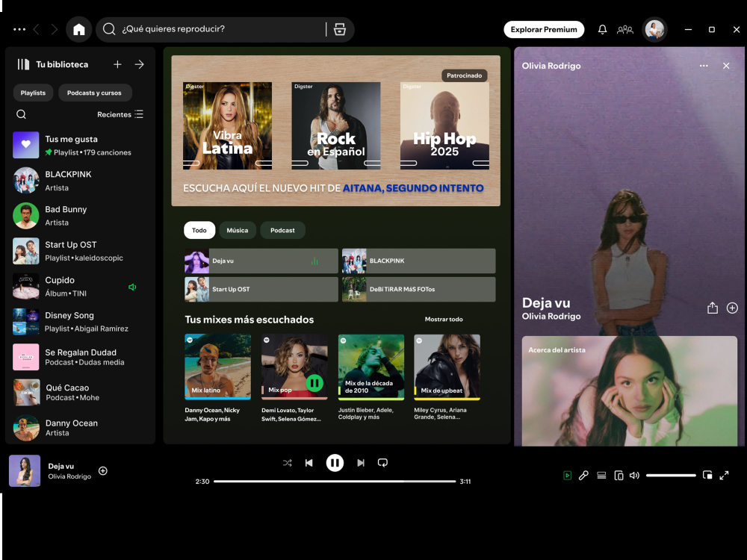Pause Mix pop via green button
The width and height of the screenshot is (747, 560).
pyautogui.click(x=314, y=383)
